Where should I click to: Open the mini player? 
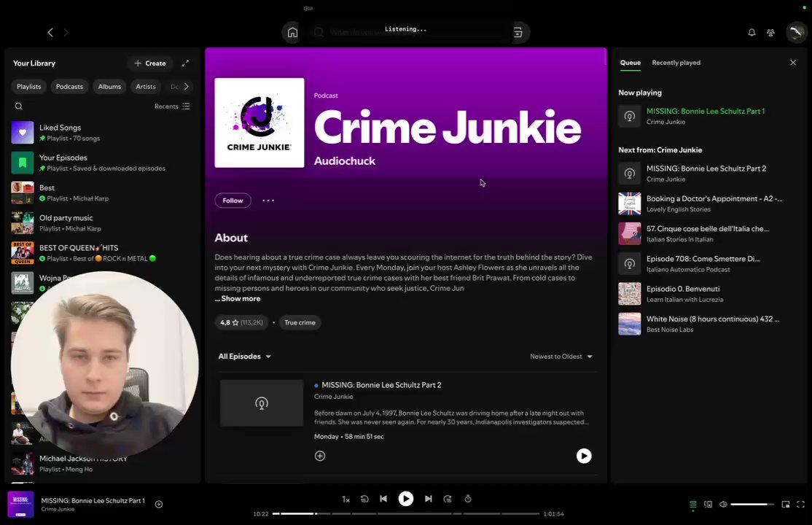coord(786,505)
